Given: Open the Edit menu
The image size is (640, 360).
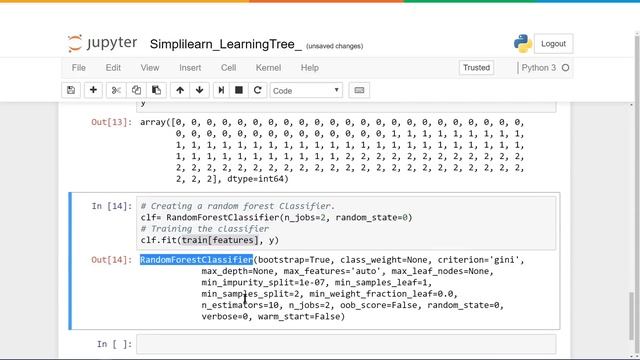Looking at the screenshot, I should (x=113, y=68).
